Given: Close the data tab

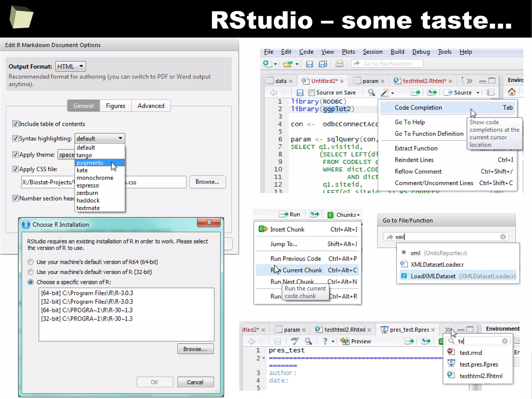Looking at the screenshot, I should pos(291,81).
